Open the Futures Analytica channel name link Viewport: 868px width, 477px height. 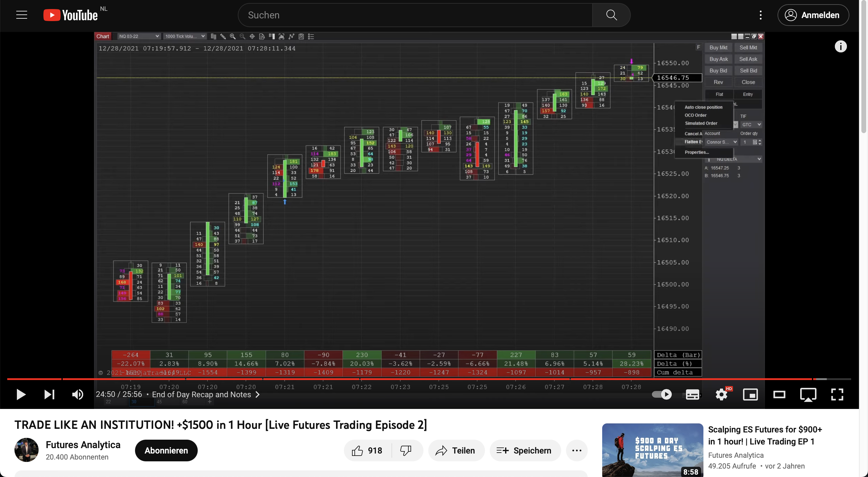pyautogui.click(x=83, y=445)
